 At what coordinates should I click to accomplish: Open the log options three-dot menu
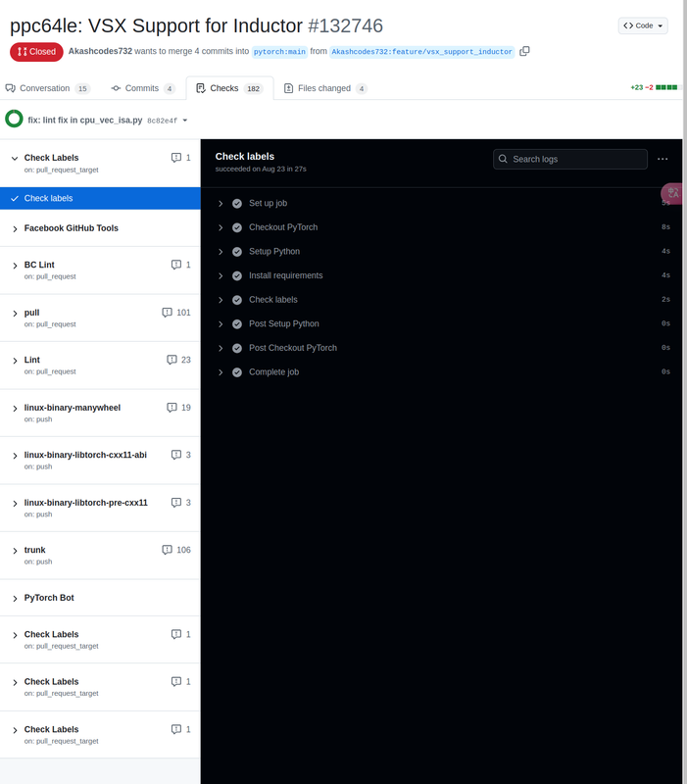(x=662, y=159)
